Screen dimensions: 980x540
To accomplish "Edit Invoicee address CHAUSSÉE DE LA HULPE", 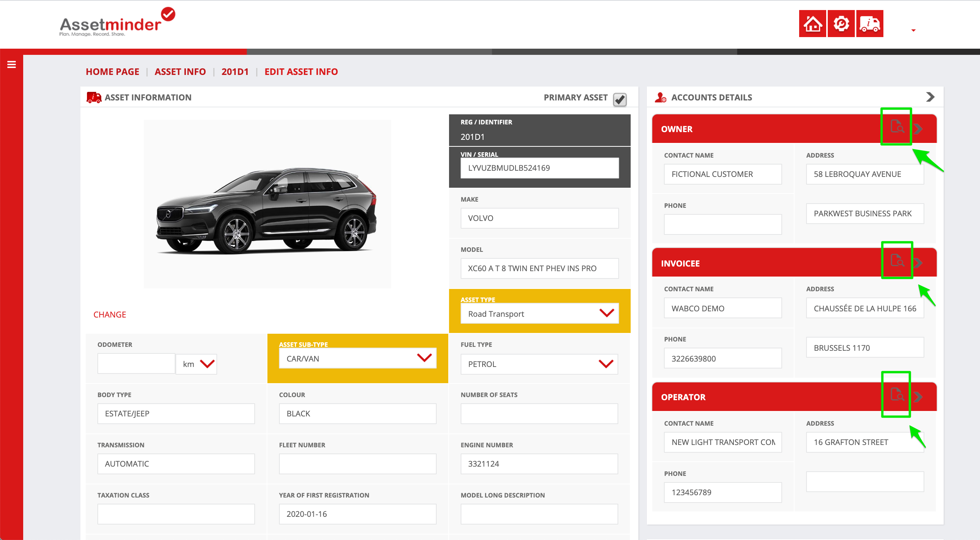I will point(865,308).
